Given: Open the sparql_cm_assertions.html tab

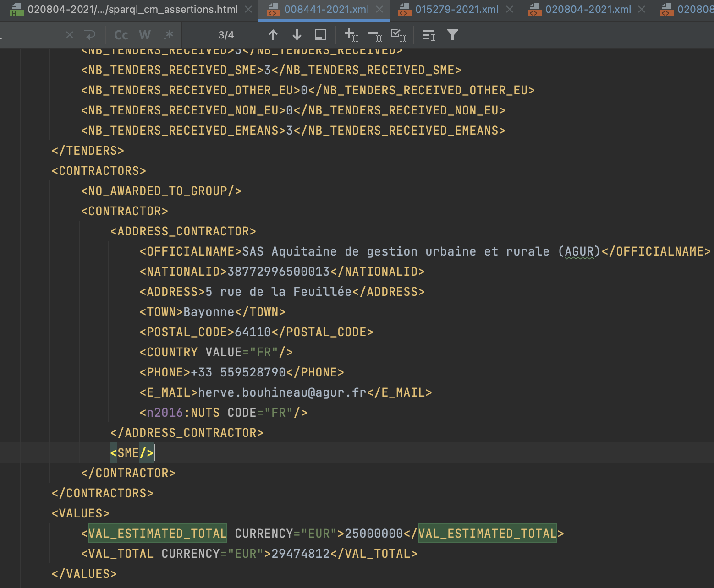Looking at the screenshot, I should [133, 8].
